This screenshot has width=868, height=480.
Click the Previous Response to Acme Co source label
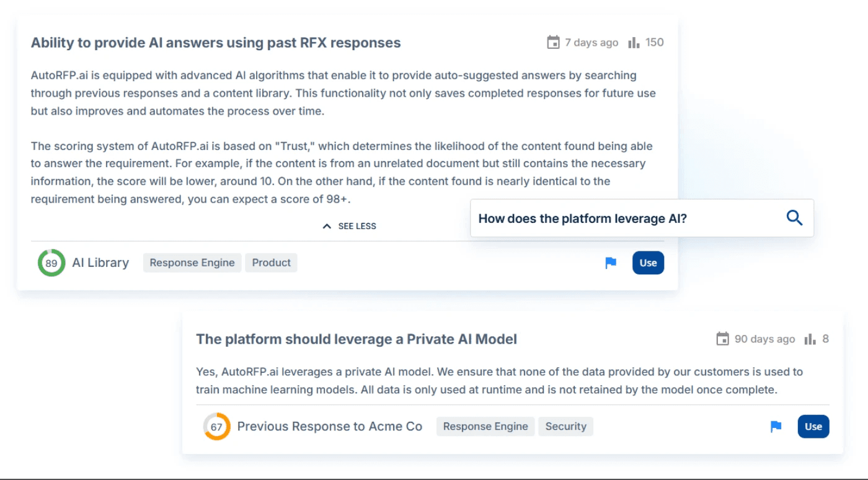pos(329,426)
